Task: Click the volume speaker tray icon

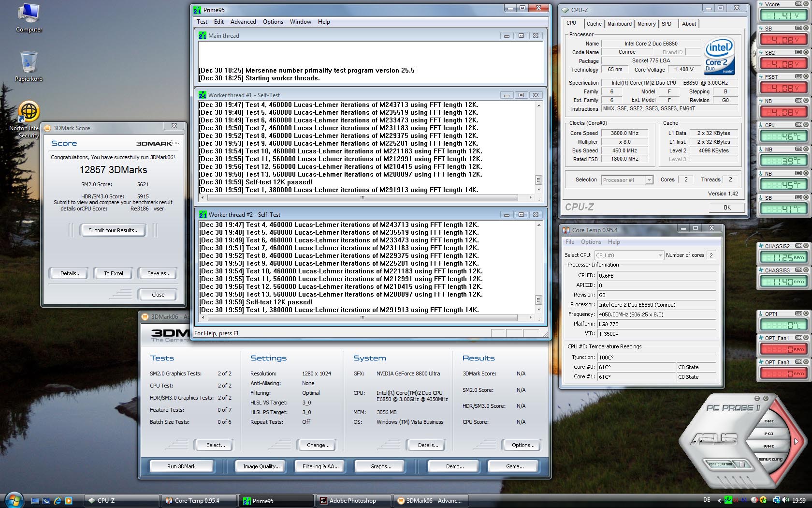Action: pyautogui.click(x=786, y=500)
